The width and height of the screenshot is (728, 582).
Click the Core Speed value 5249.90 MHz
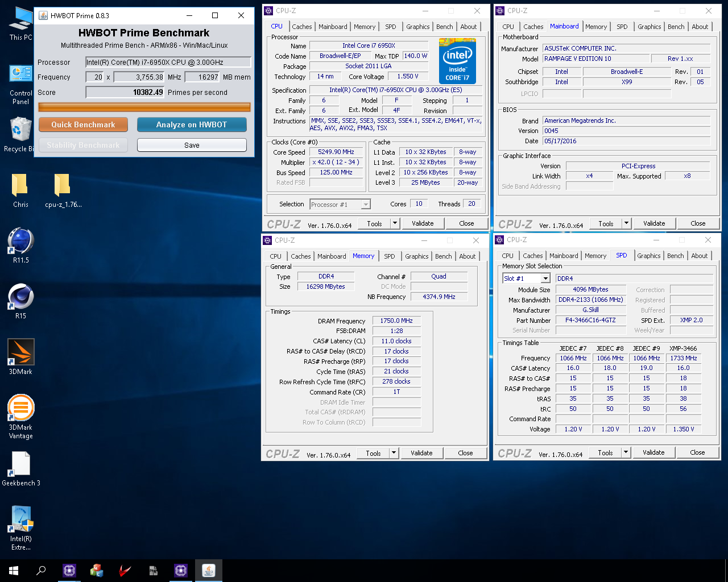point(336,152)
